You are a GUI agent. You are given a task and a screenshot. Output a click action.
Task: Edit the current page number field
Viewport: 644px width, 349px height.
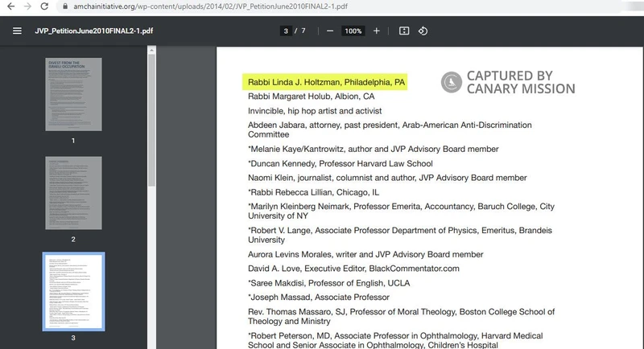tap(286, 31)
